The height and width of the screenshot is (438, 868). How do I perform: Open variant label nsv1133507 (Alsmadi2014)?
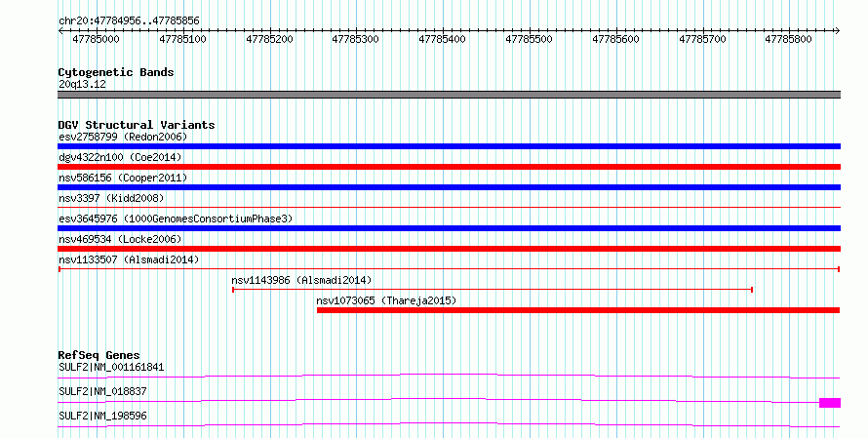[x=129, y=259]
